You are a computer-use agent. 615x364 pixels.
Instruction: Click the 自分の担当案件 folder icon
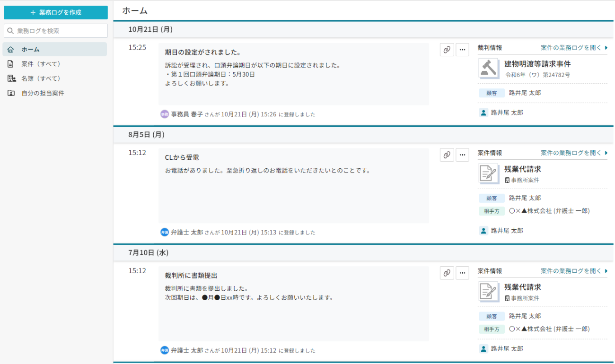tap(11, 93)
